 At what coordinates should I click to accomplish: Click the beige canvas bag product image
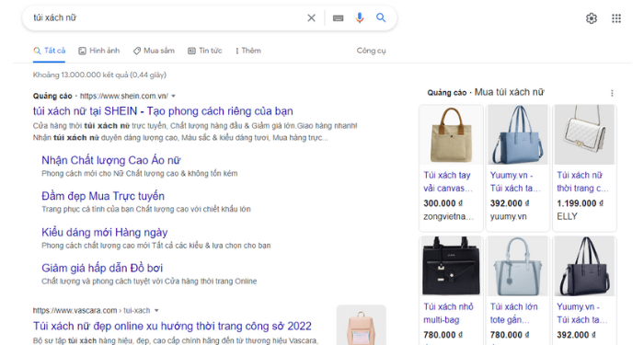pos(451,134)
